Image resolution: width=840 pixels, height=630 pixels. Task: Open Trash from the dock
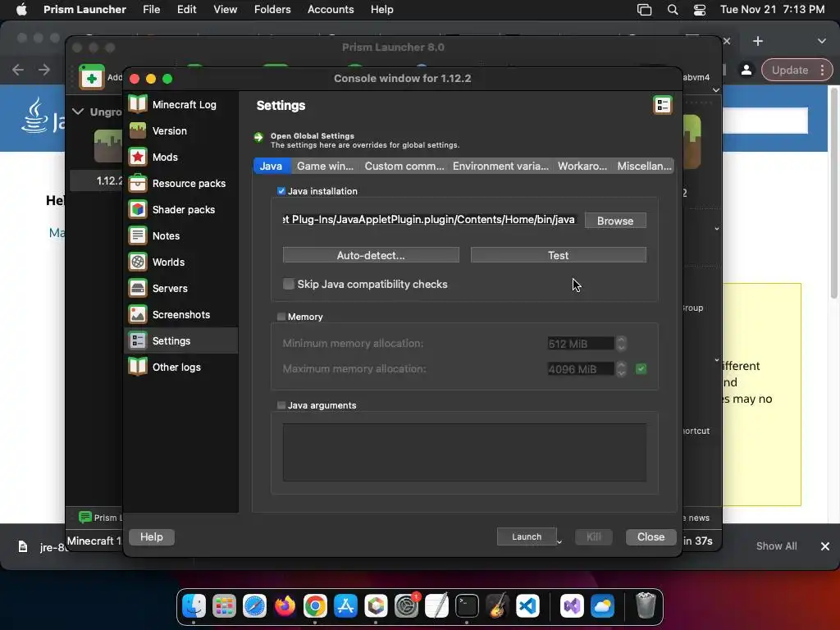pyautogui.click(x=646, y=606)
